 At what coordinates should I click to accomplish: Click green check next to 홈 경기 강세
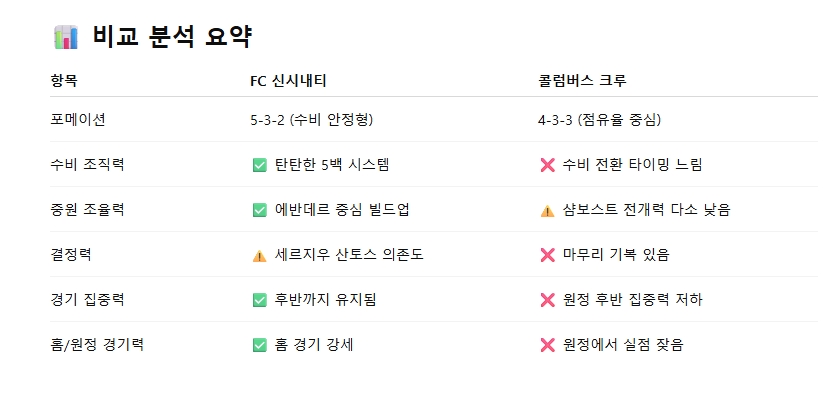(x=259, y=346)
